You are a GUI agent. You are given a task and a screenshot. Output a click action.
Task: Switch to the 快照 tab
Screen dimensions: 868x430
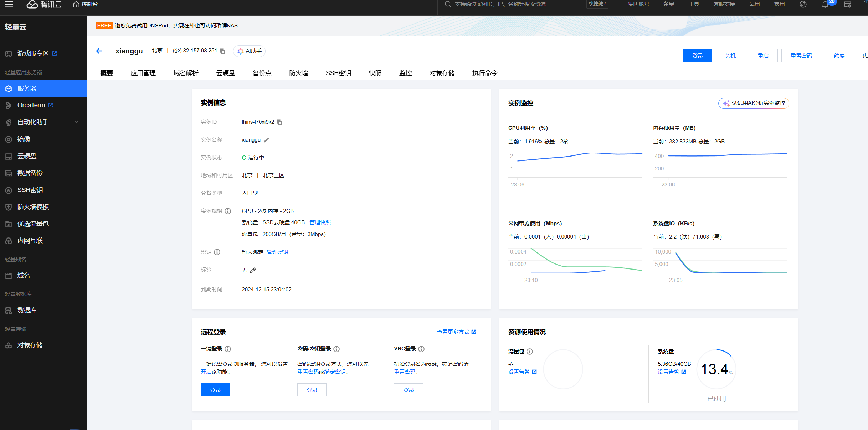375,73
